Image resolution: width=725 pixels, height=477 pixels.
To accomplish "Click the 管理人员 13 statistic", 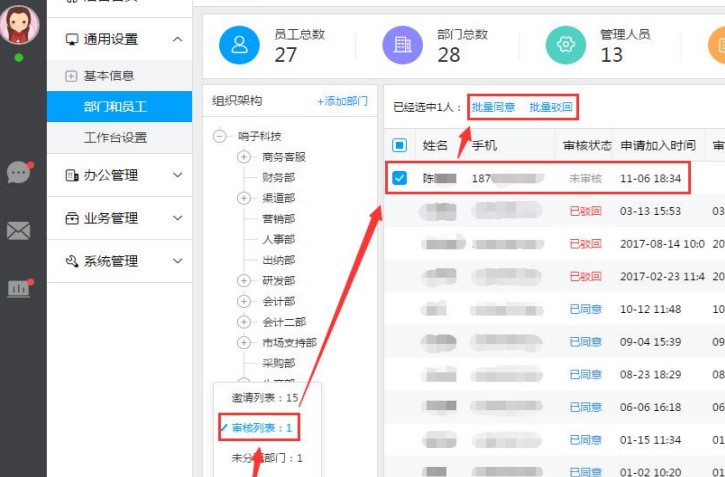I will [626, 45].
